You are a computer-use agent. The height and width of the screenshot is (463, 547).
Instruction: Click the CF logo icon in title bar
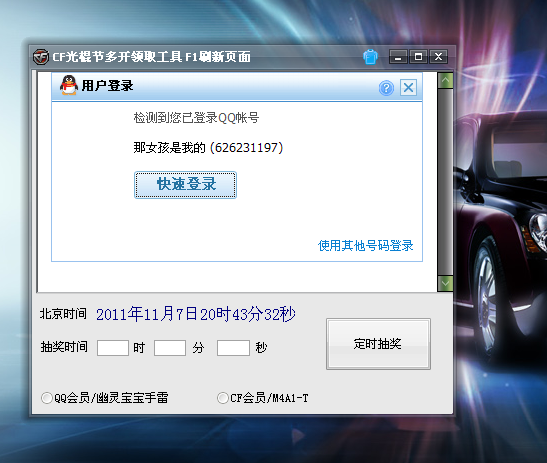click(40, 57)
